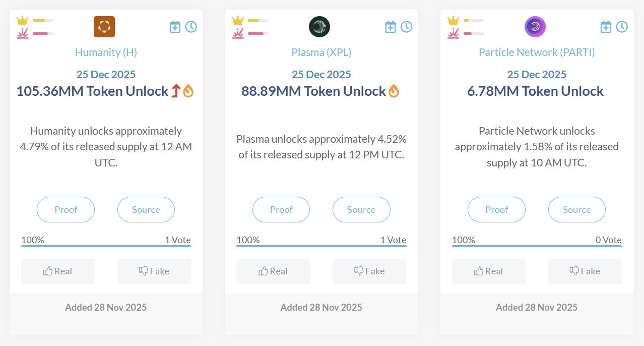Vote Fake on the Plasma unlock
Screen dimensions: 644x346
369,271
